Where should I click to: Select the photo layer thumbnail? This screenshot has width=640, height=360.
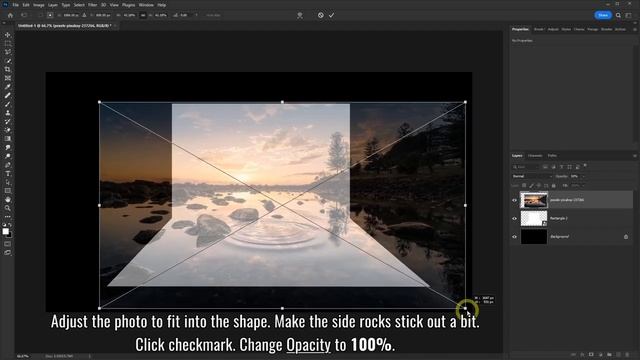(x=534, y=200)
